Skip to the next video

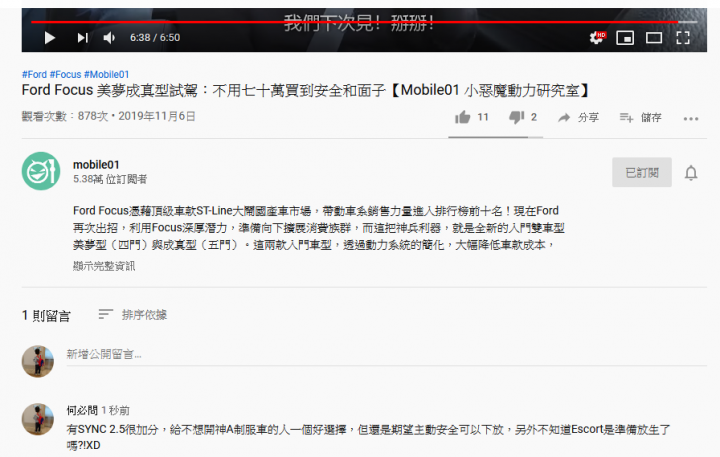(x=83, y=38)
